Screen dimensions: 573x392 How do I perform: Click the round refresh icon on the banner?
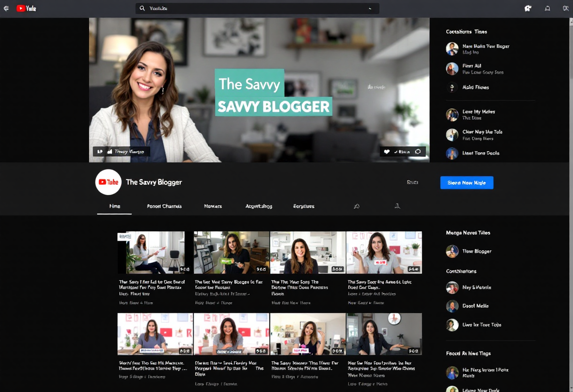pyautogui.click(x=418, y=152)
